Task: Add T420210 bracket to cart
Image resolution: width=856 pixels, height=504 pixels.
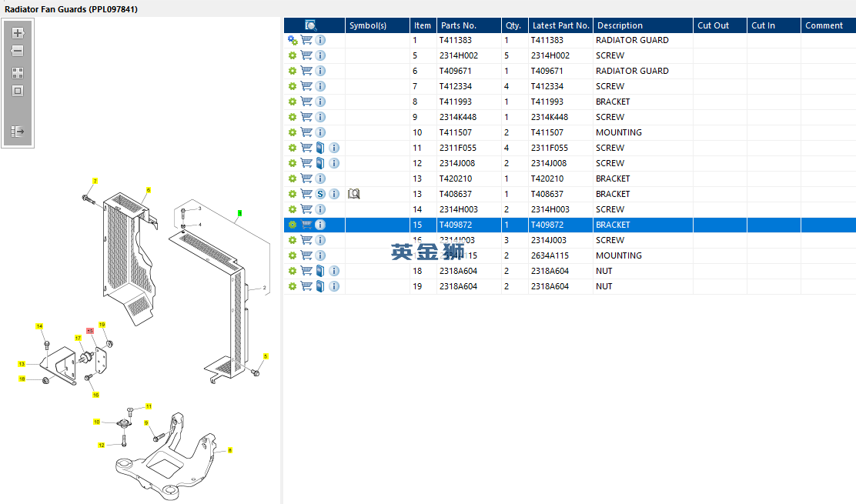Action: click(x=307, y=179)
